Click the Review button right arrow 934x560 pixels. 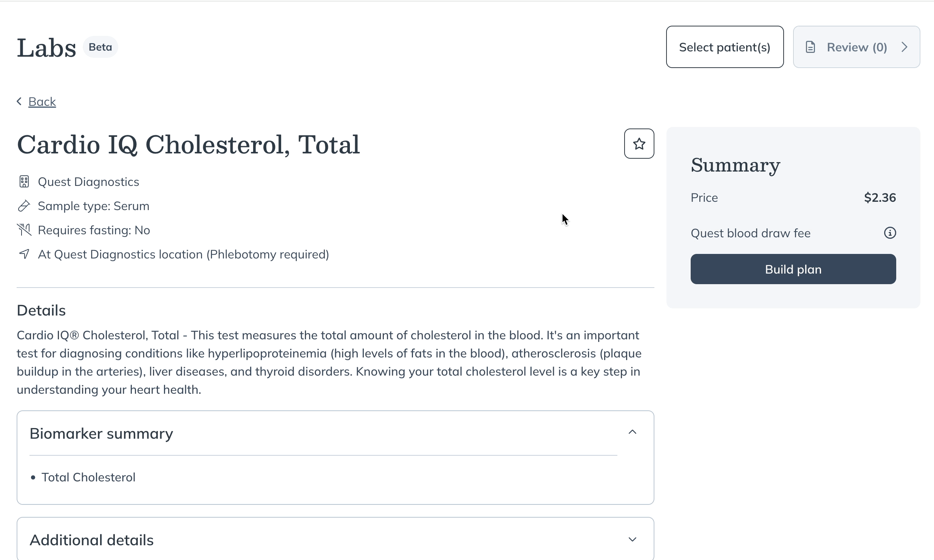tap(905, 47)
